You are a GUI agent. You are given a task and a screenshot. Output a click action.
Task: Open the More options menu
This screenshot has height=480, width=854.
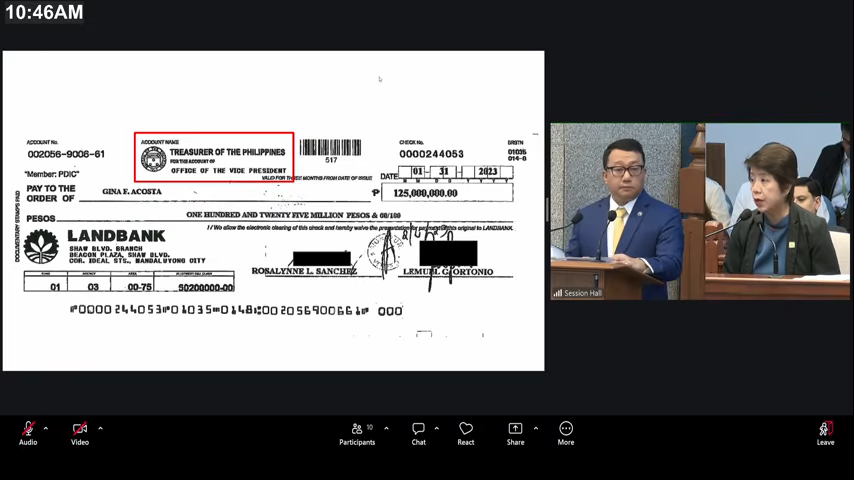click(x=566, y=434)
